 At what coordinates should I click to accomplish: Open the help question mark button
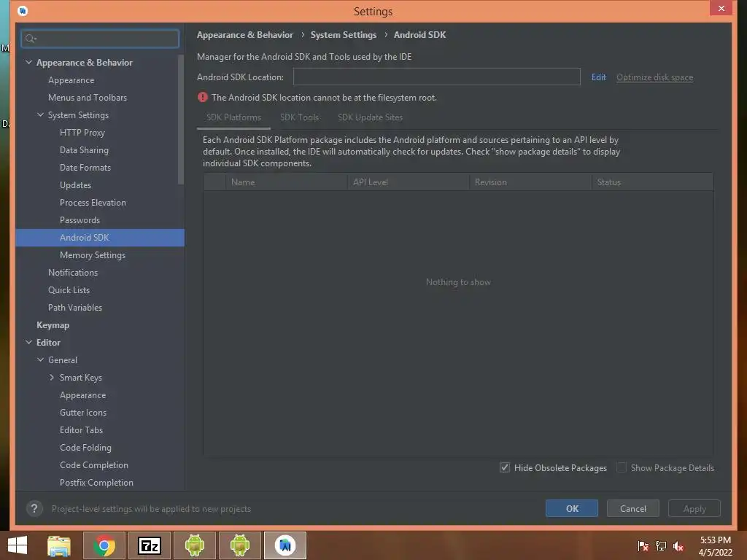click(x=34, y=508)
